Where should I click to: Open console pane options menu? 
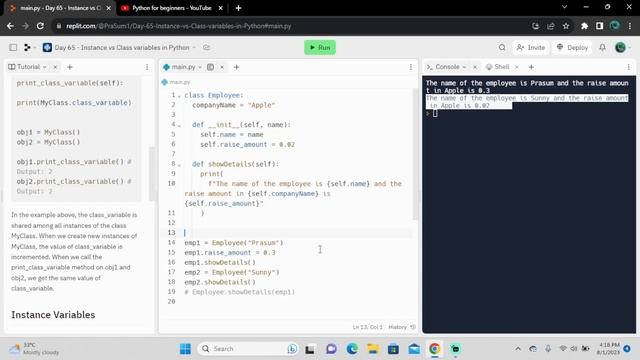coord(629,67)
